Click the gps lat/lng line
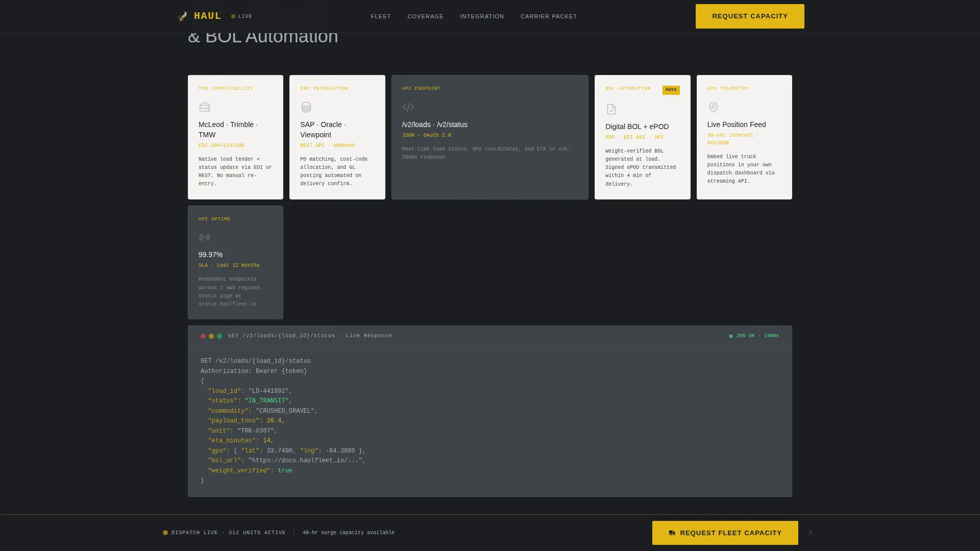Screen dimensions: 980x551 click(x=287, y=451)
